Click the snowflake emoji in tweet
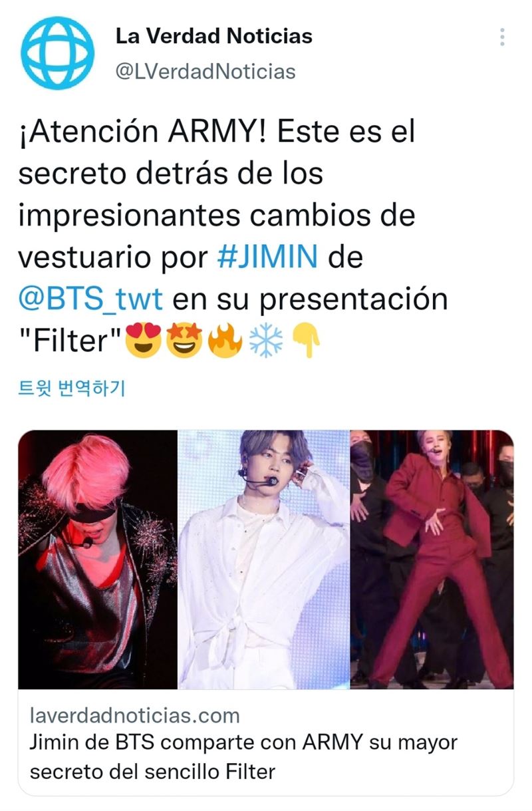 coord(265,341)
